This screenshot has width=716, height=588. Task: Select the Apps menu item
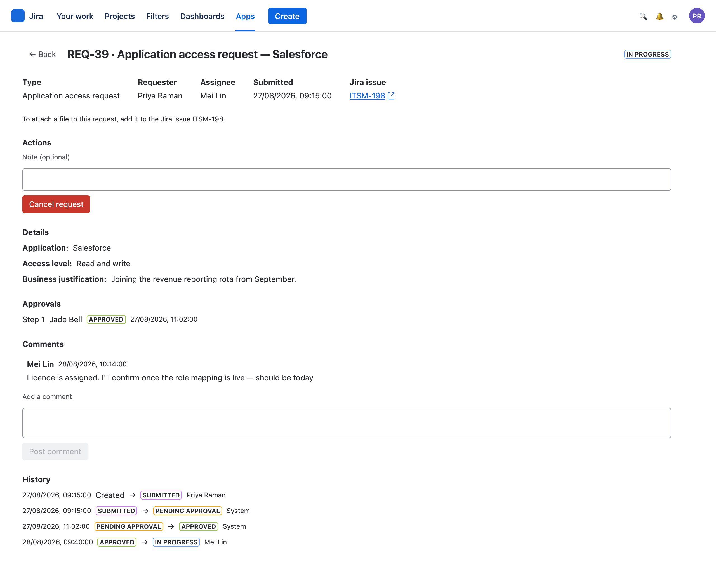(245, 16)
